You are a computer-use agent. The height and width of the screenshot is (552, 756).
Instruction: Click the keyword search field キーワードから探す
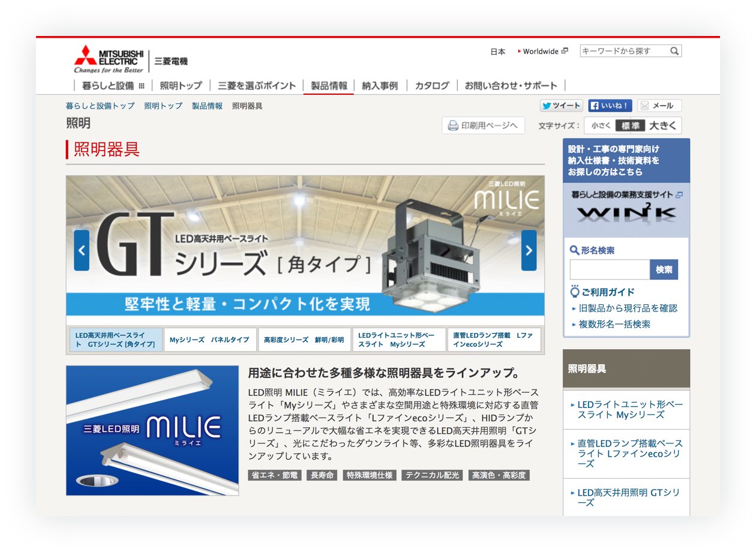(x=625, y=51)
